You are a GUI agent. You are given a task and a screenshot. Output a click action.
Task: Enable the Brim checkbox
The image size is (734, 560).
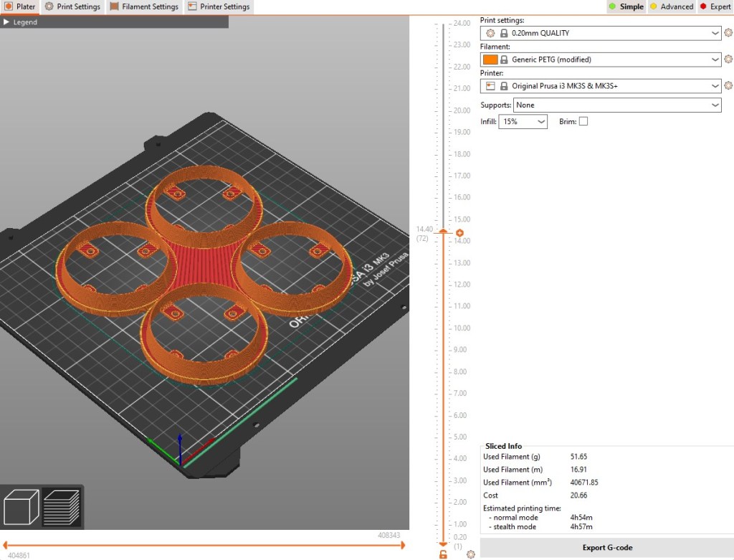click(583, 121)
